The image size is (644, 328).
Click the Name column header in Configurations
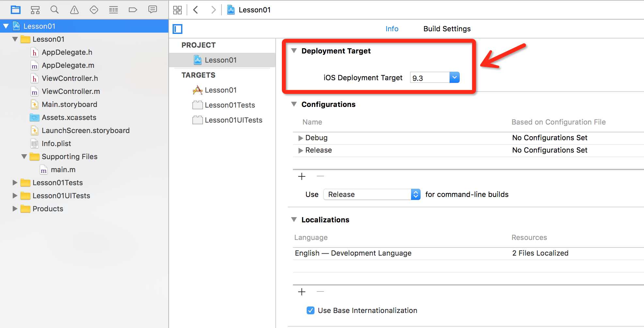click(x=312, y=122)
